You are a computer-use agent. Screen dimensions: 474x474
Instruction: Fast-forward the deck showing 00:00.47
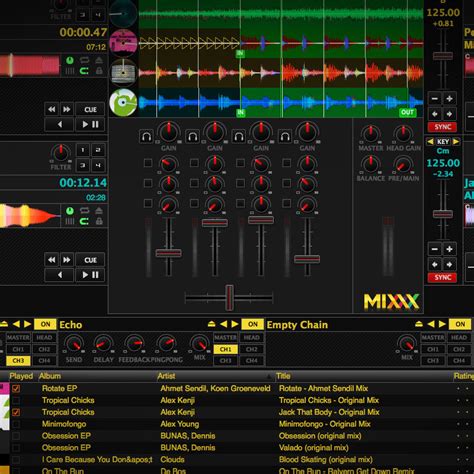pyautogui.click(x=67, y=109)
